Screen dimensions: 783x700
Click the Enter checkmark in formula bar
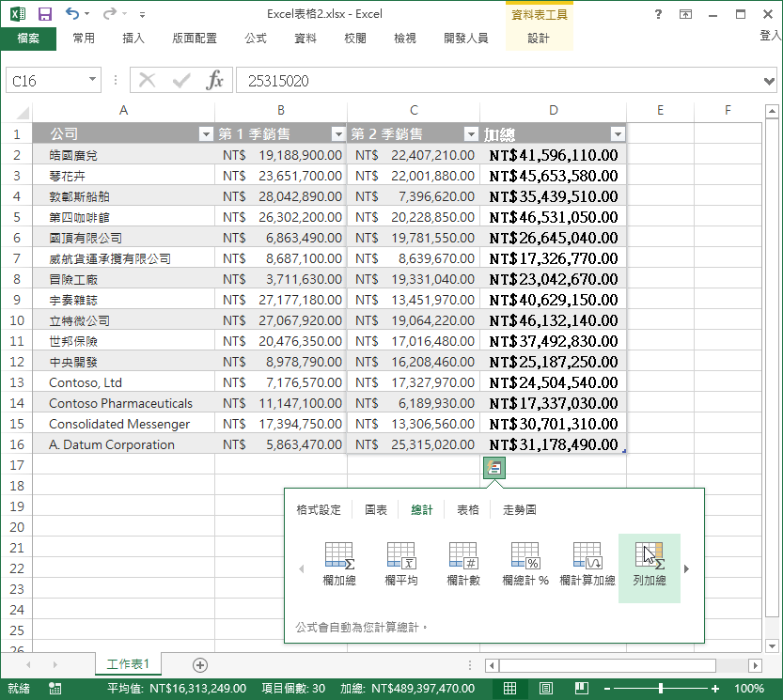click(180, 80)
